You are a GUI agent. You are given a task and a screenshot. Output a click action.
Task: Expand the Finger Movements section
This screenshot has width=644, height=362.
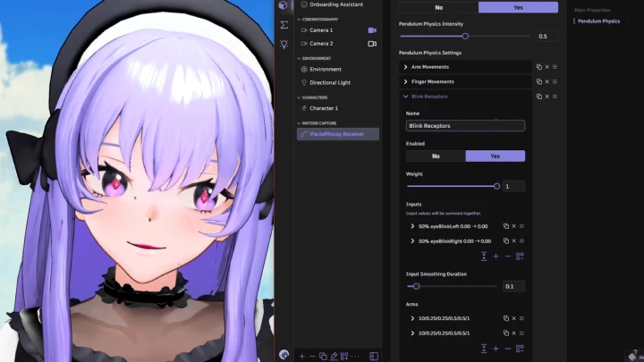pyautogui.click(x=405, y=81)
